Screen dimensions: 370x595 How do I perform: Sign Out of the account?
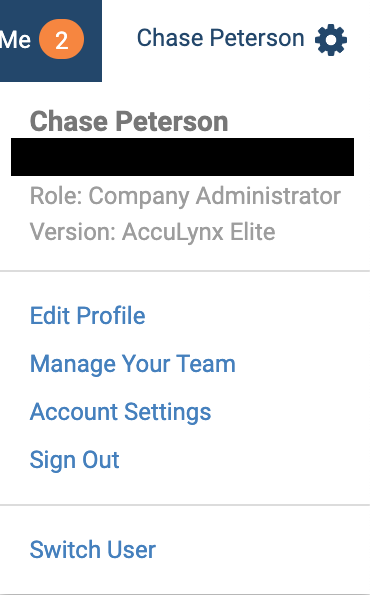[x=74, y=460]
